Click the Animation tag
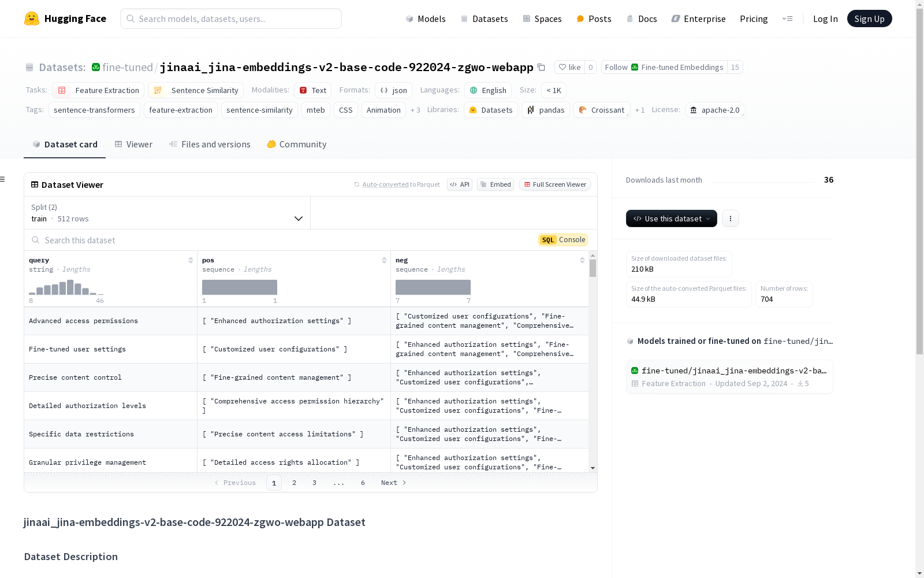The height and width of the screenshot is (578, 924). tap(383, 110)
